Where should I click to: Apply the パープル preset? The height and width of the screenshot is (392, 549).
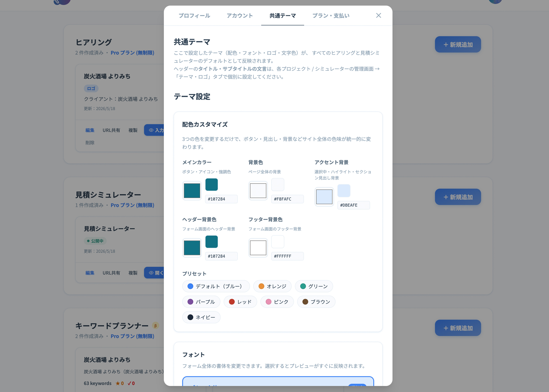tap(201, 302)
